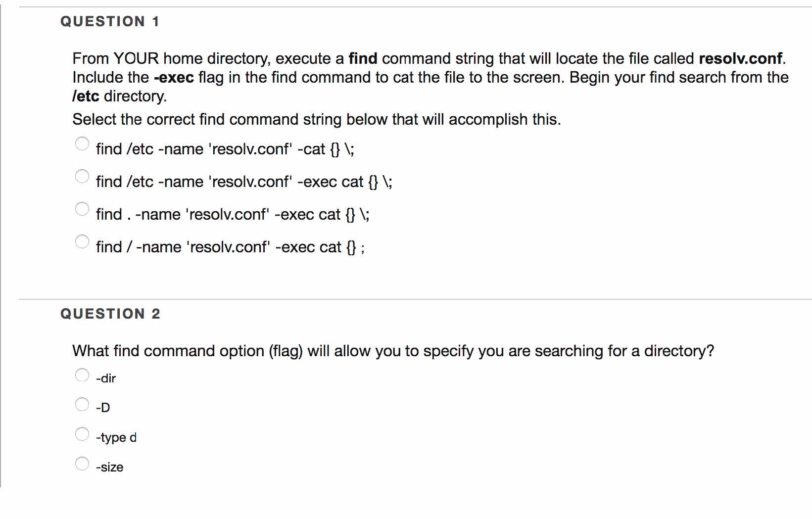Image resolution: width=812 pixels, height=519 pixels.
Task: Choose the -D radio button
Action: (x=82, y=404)
